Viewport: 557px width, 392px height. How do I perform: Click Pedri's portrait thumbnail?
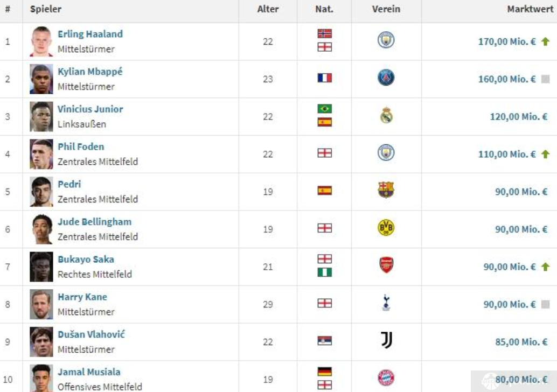pyautogui.click(x=41, y=192)
